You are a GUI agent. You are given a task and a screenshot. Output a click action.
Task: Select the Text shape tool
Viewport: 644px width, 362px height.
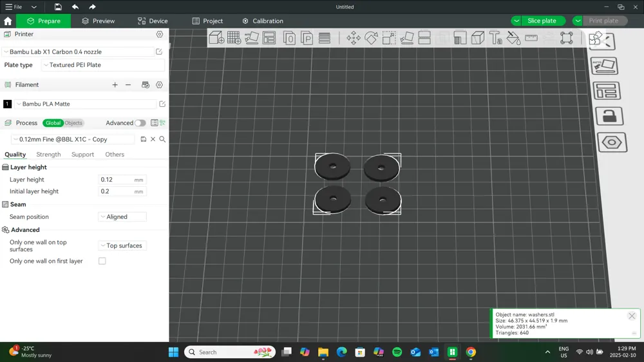point(496,38)
